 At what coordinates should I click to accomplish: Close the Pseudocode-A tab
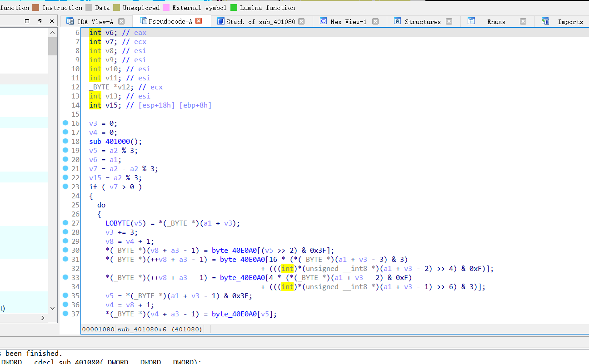pyautogui.click(x=199, y=21)
